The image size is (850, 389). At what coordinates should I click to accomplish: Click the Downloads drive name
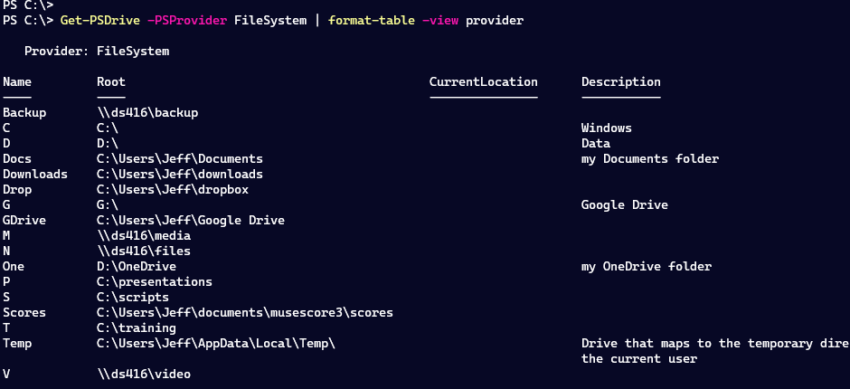click(35, 174)
